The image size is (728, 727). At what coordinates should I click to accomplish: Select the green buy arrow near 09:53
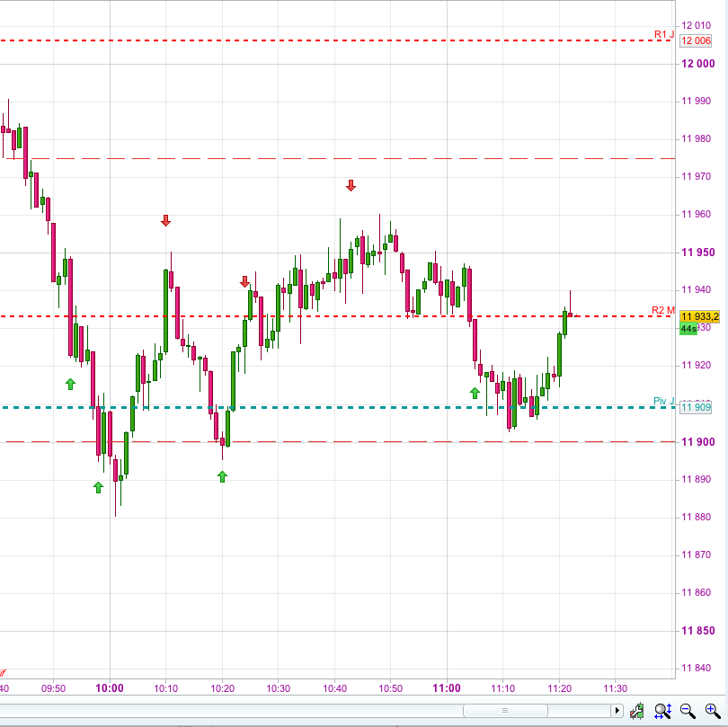coord(70,384)
